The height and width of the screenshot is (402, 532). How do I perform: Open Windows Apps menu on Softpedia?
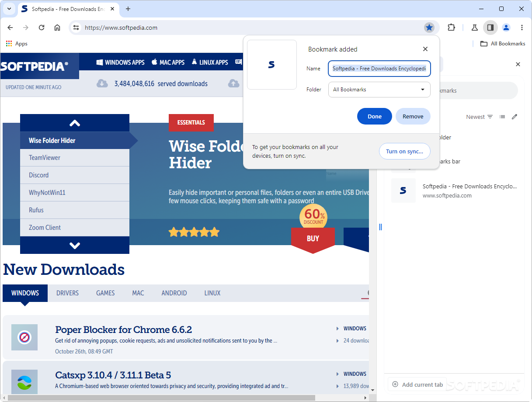click(x=121, y=62)
